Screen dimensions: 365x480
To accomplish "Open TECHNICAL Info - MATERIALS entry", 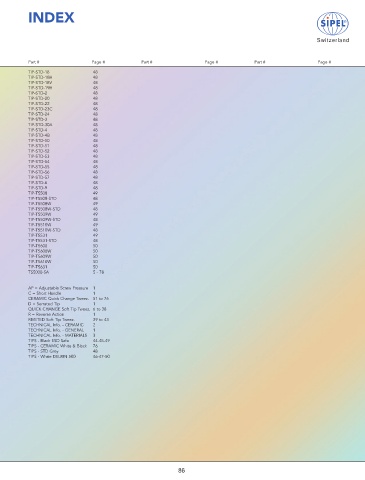I will [x=57, y=335].
